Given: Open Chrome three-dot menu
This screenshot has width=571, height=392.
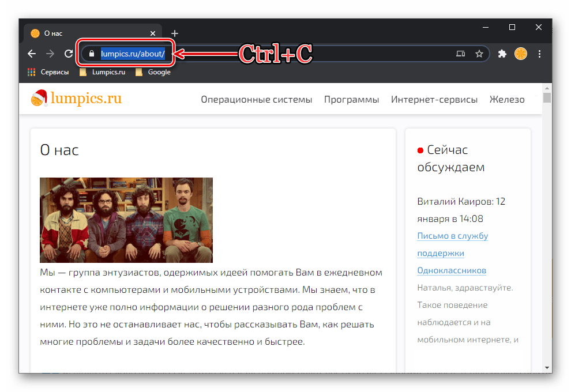Looking at the screenshot, I should click(540, 54).
